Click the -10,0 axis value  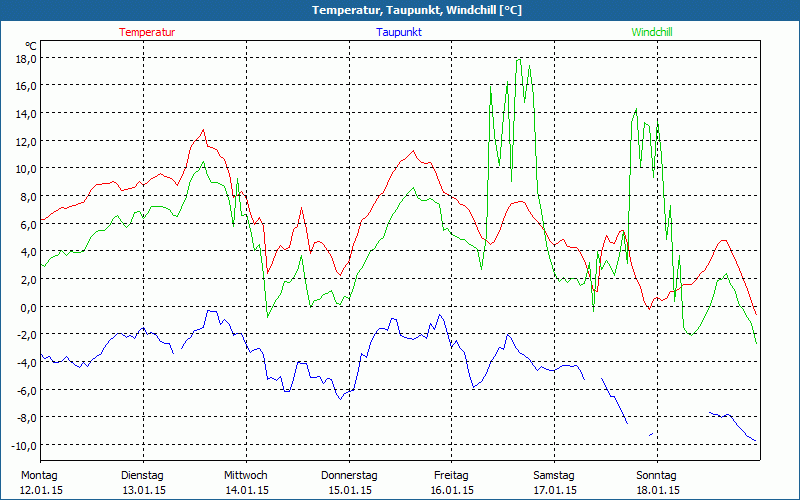click(23, 446)
